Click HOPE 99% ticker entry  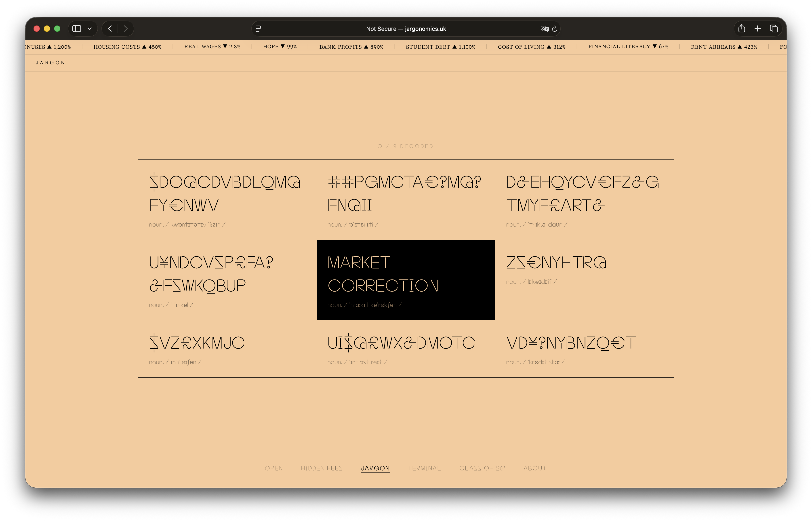pyautogui.click(x=280, y=47)
